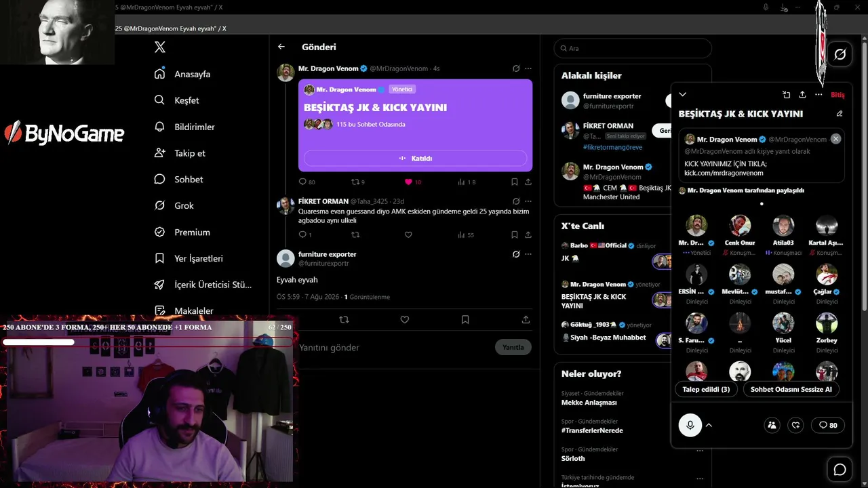Toggle the Space microphone button
This screenshot has height=488, width=868.
pyautogui.click(x=690, y=425)
